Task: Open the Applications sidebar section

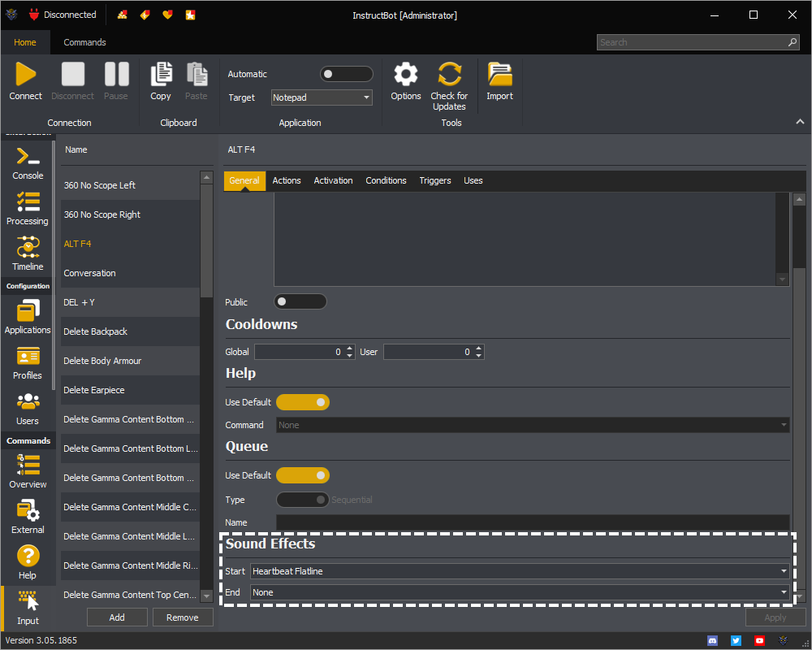Action: [28, 318]
